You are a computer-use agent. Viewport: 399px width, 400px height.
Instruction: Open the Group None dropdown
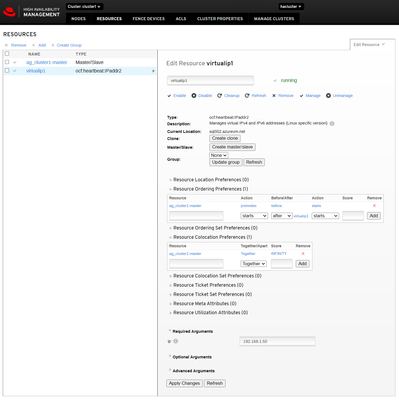219,155
